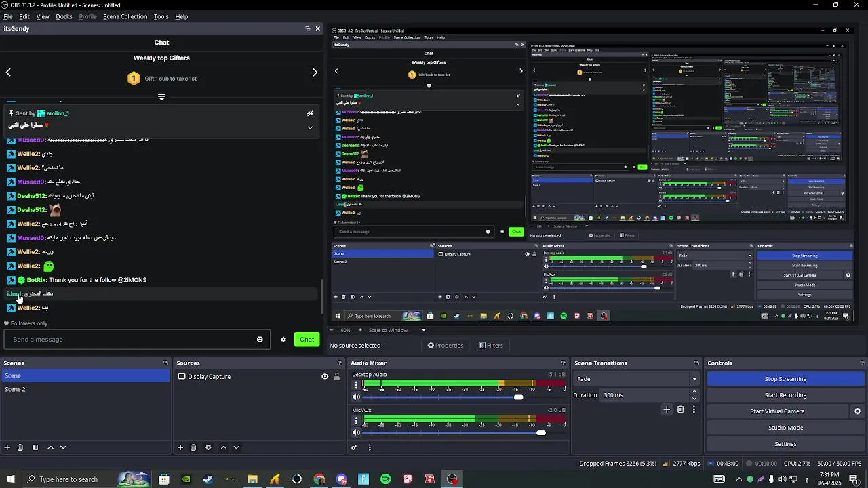Increase the transition duration with up arrow

pos(694,392)
